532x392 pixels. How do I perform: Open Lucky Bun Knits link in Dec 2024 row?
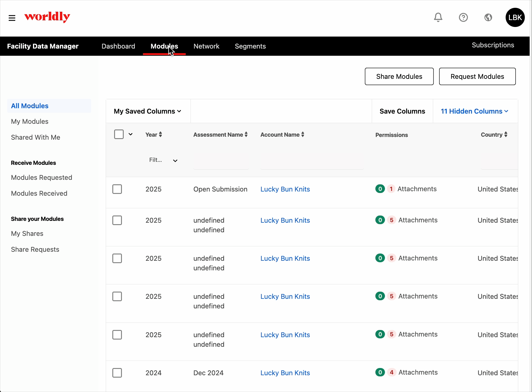tap(285, 373)
